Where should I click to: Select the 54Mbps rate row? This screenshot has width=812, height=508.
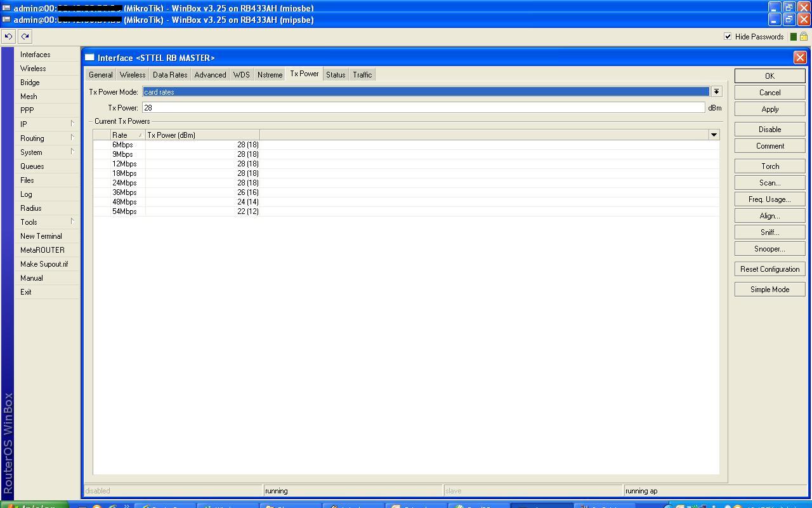click(406, 211)
